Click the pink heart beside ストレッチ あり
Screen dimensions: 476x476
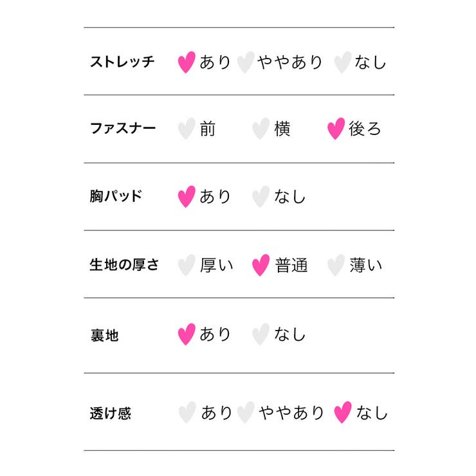[186, 62]
